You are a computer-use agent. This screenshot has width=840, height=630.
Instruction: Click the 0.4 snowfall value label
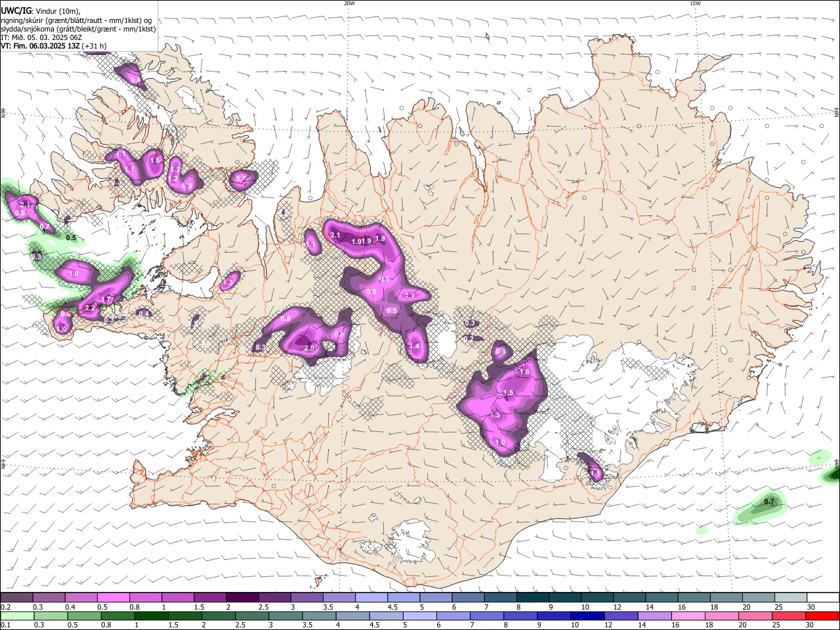[144, 314]
